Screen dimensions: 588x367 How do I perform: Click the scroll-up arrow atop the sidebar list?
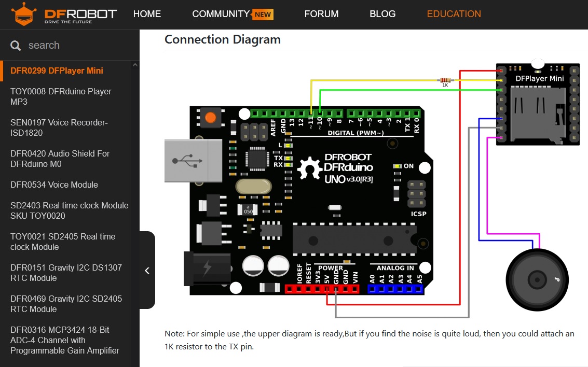[x=135, y=64]
